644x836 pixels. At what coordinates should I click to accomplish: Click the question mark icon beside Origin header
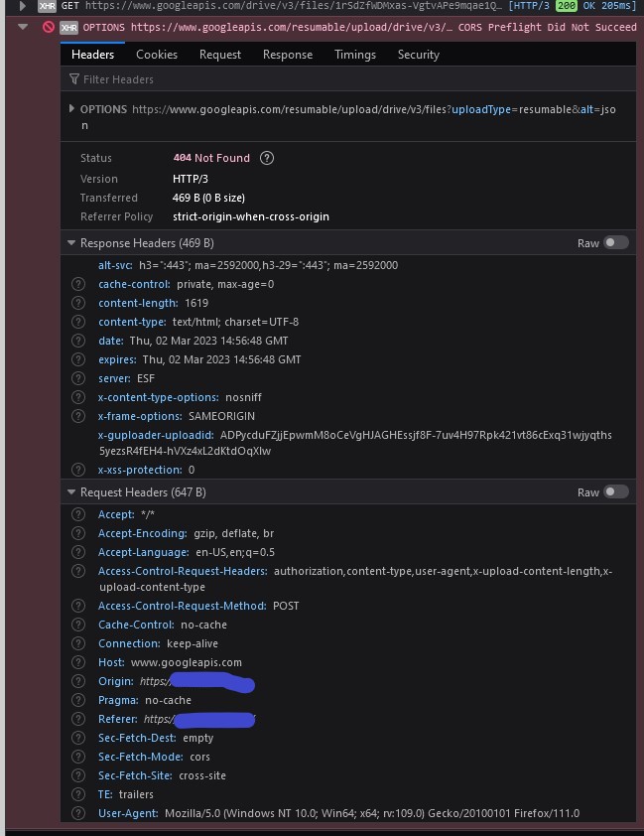pyautogui.click(x=79, y=681)
